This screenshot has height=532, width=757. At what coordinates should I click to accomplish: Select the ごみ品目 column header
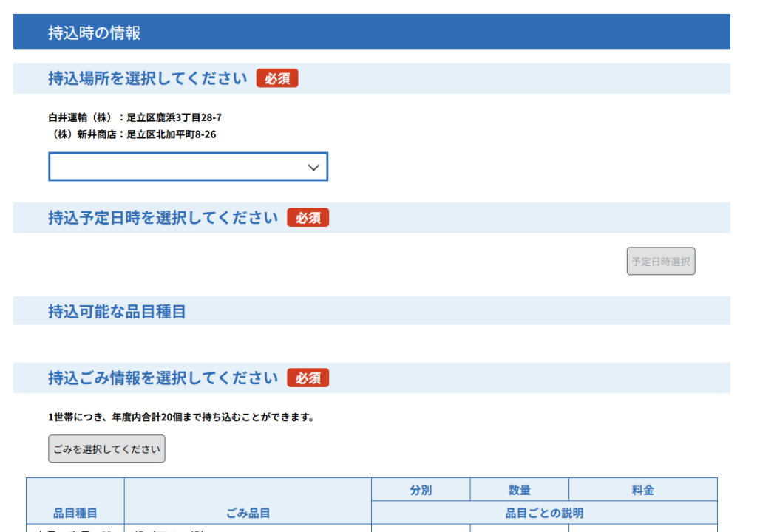(248, 513)
